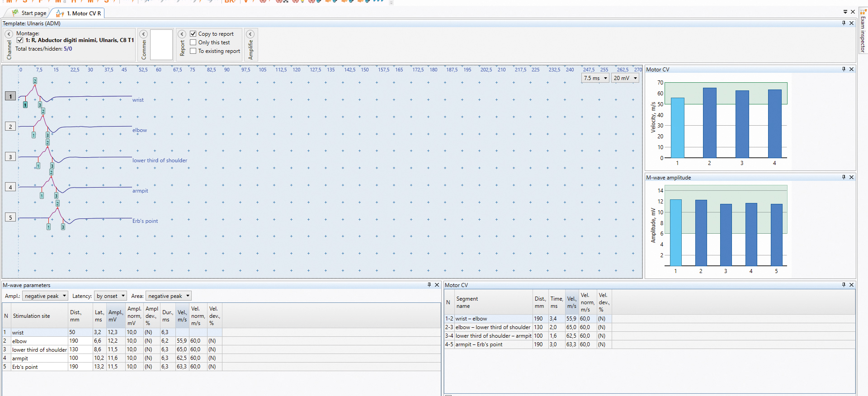The width and height of the screenshot is (868, 396).
Task: Uncheck Copy to report
Action: 193,34
